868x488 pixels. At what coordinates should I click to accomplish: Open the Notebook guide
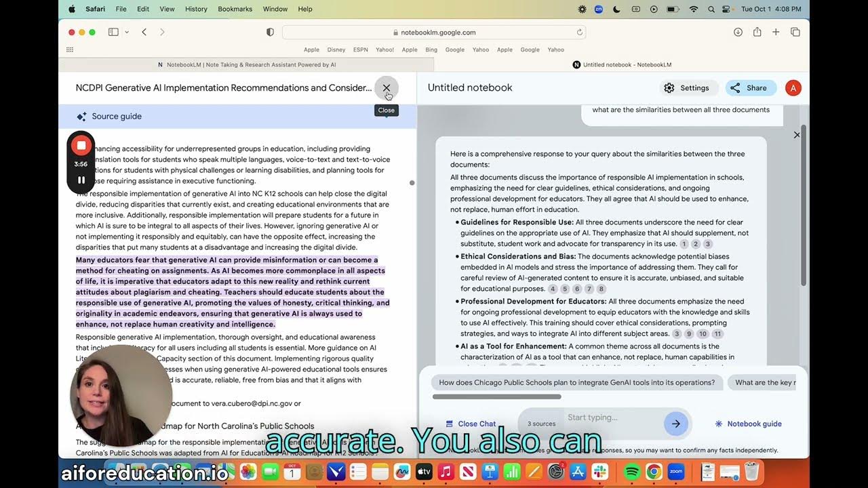pyautogui.click(x=748, y=424)
